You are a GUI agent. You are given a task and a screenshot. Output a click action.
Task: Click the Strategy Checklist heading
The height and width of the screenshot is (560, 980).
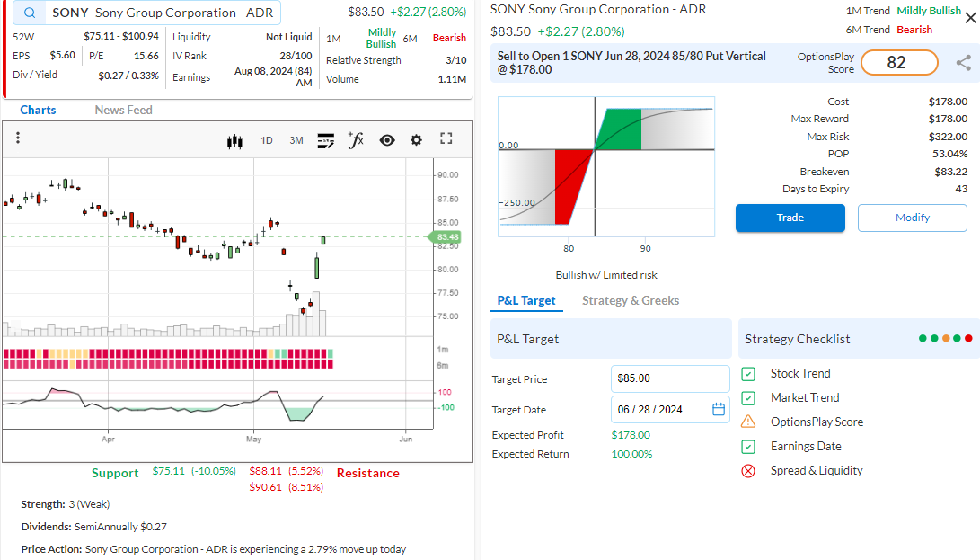click(x=797, y=339)
